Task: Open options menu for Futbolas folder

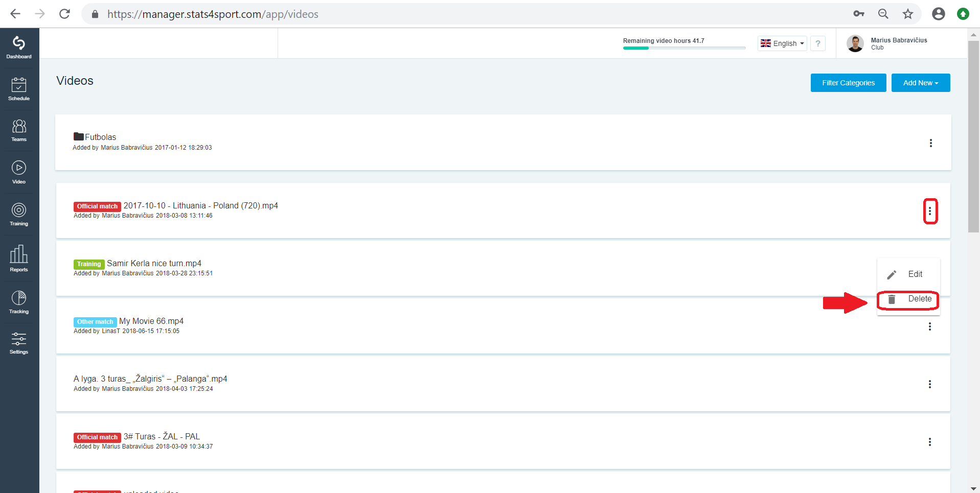Action: 930,143
